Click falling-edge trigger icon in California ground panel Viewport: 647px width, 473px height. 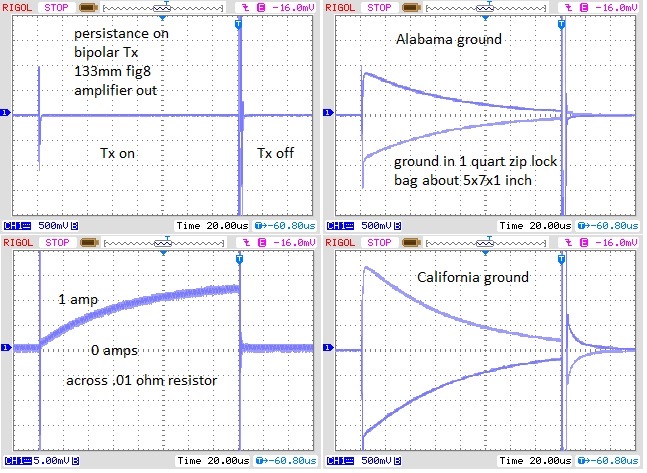point(569,242)
